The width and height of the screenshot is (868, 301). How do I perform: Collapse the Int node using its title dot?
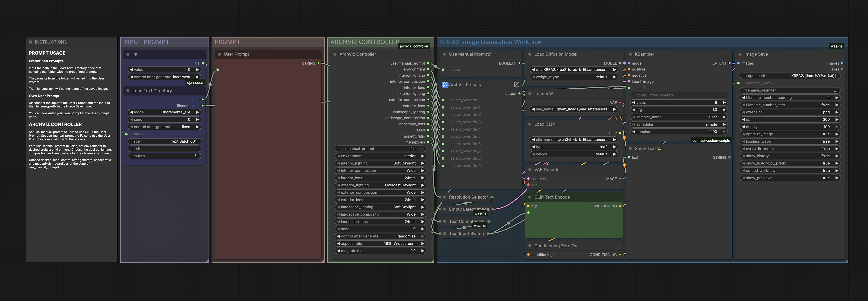[128, 54]
